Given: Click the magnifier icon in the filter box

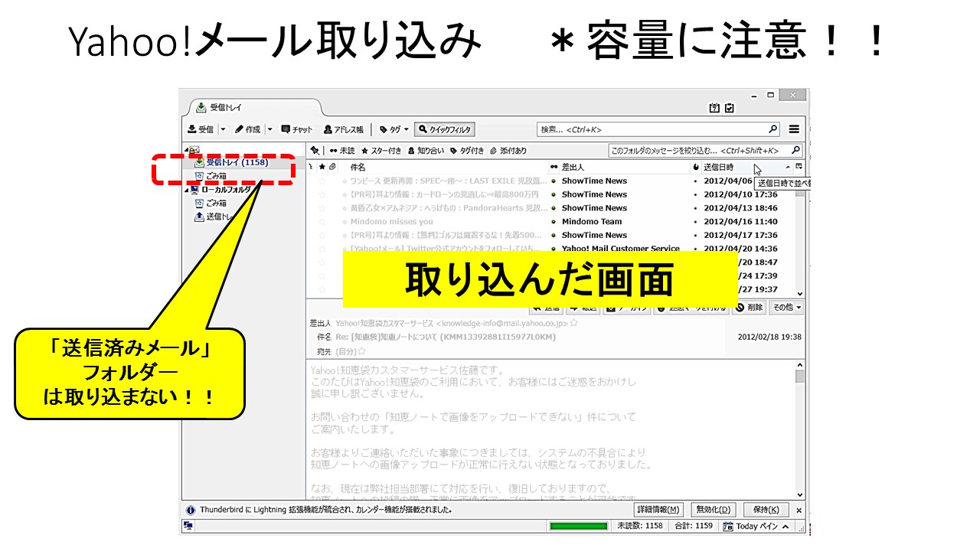Looking at the screenshot, I should (795, 151).
